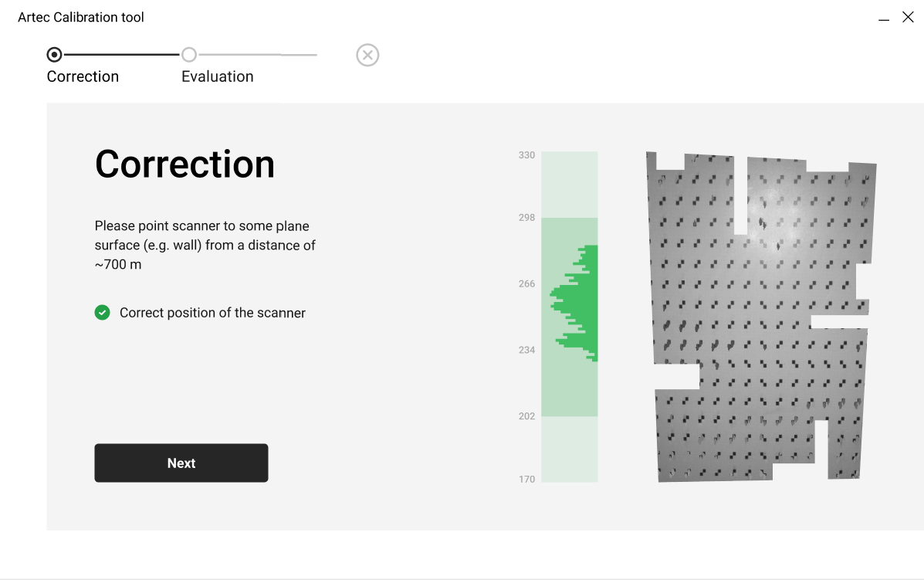Select the Evaluation step circle indicator

click(x=189, y=55)
